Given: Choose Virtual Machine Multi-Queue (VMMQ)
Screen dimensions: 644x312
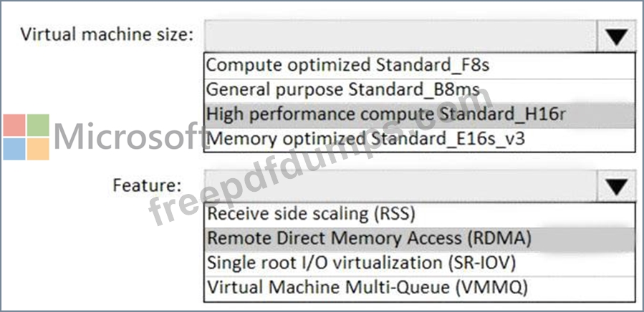Looking at the screenshot, I should click(419, 288).
